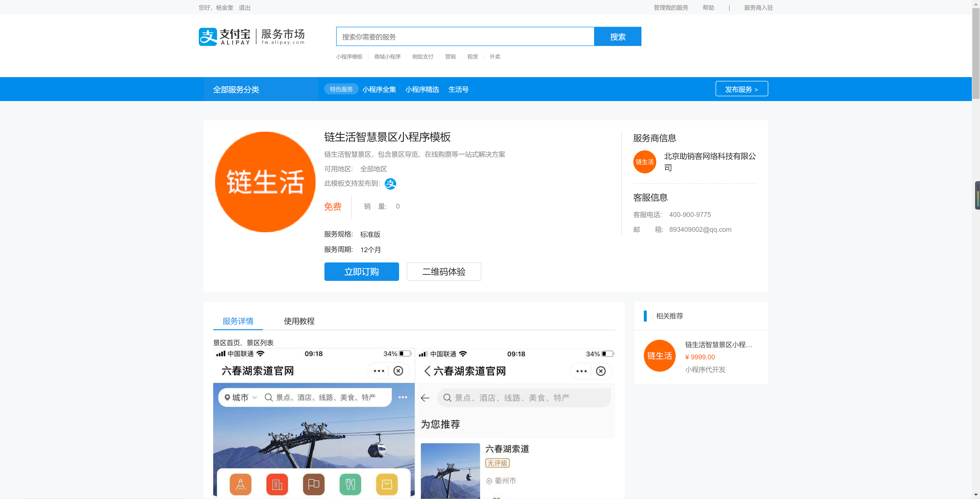The width and height of the screenshot is (980, 499).
Task: Click the 搜索你需要的服务 search field
Action: tap(465, 37)
